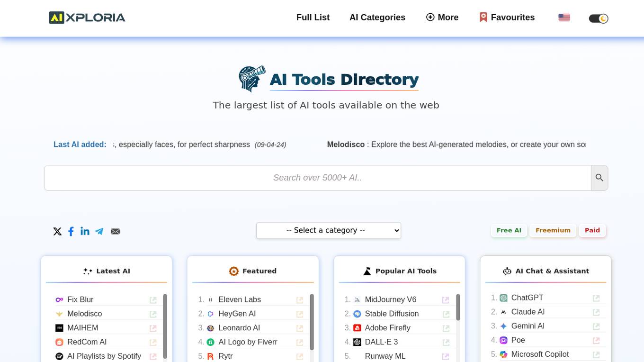Filter by Paid
Screen dimensions: 644x362
tap(592, 230)
